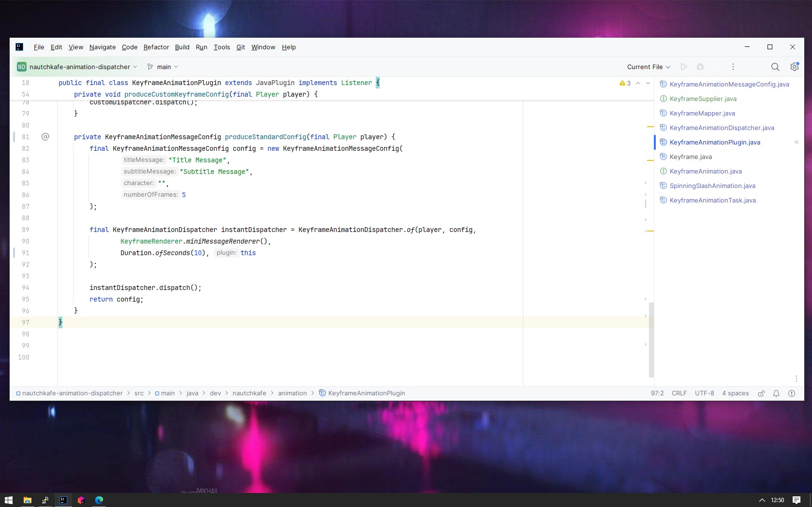Screen dimensions: 812x507
Task: Change 4 spaces indent setting
Action: coord(735,393)
